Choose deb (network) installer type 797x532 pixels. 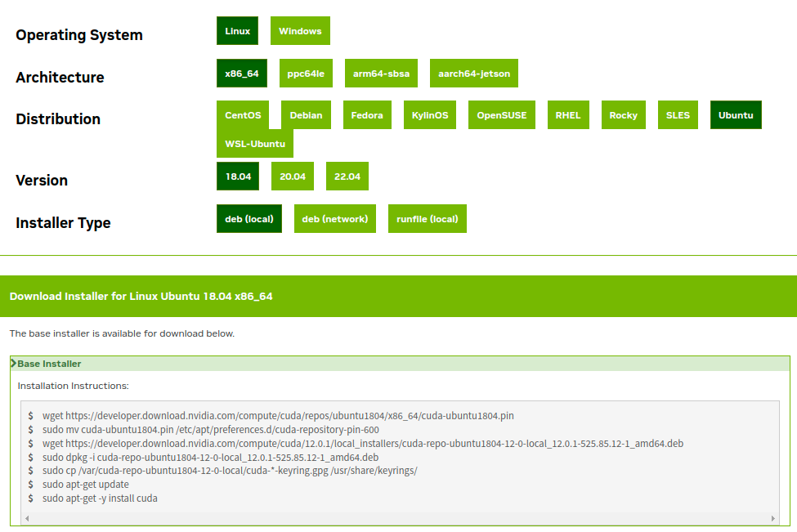pos(335,219)
